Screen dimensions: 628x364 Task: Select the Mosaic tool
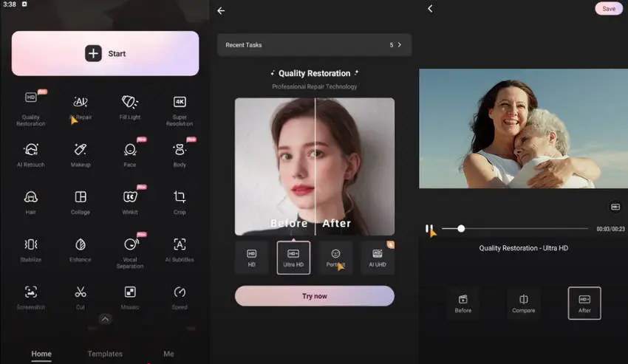(x=130, y=296)
